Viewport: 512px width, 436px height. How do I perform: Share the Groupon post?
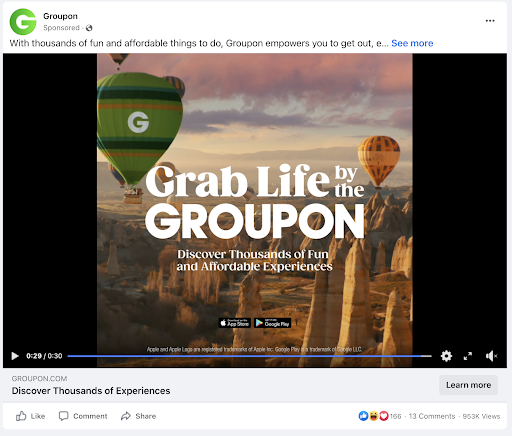(x=138, y=416)
